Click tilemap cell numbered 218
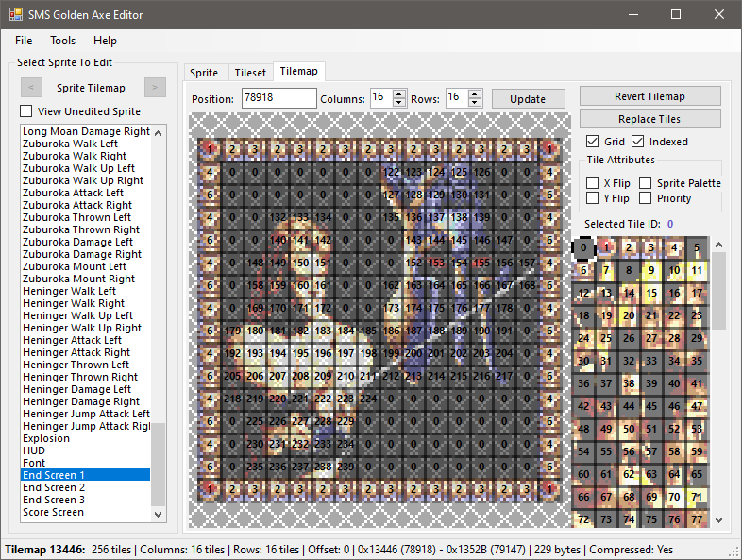Viewport: 742px width, 560px height. (232, 399)
